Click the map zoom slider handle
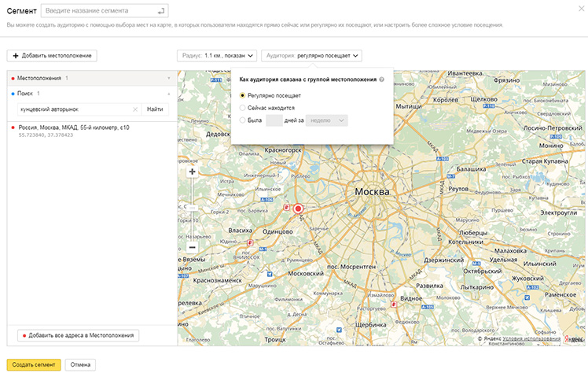Screen dimensions: 588x373 (x=192, y=208)
